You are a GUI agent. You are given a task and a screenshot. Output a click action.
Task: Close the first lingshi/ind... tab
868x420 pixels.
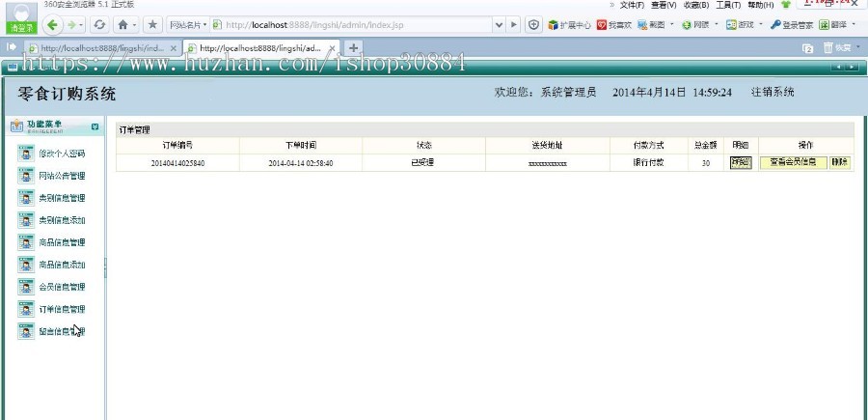tap(174, 48)
